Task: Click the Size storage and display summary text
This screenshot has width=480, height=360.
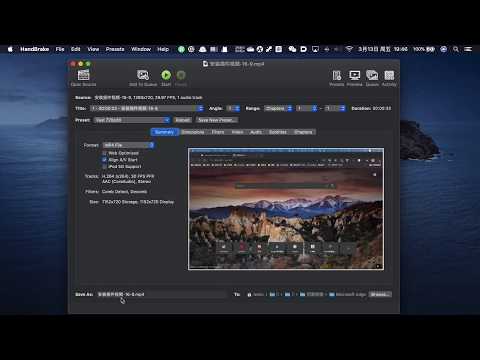Action: click(138, 202)
